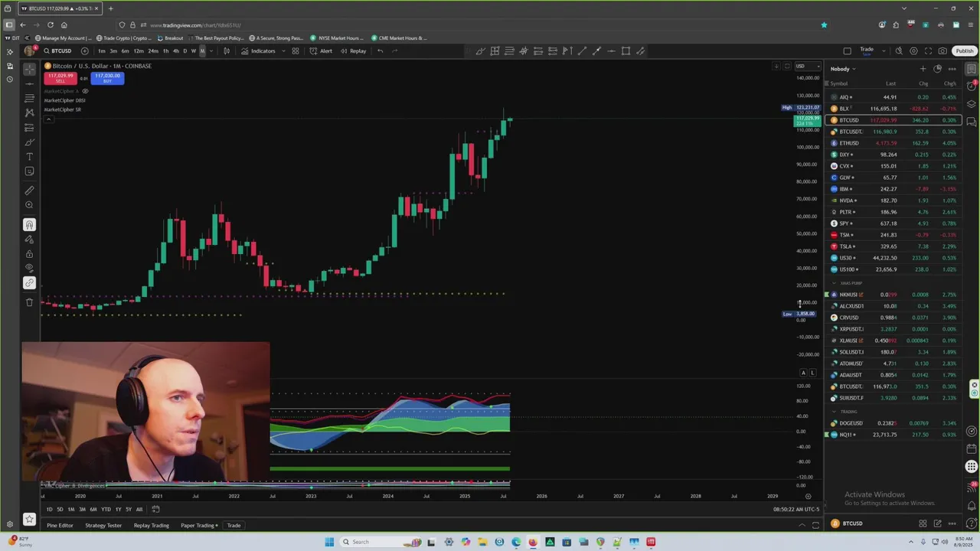Open the chart settings gear icon
The height and width of the screenshot is (551, 980).
913,51
